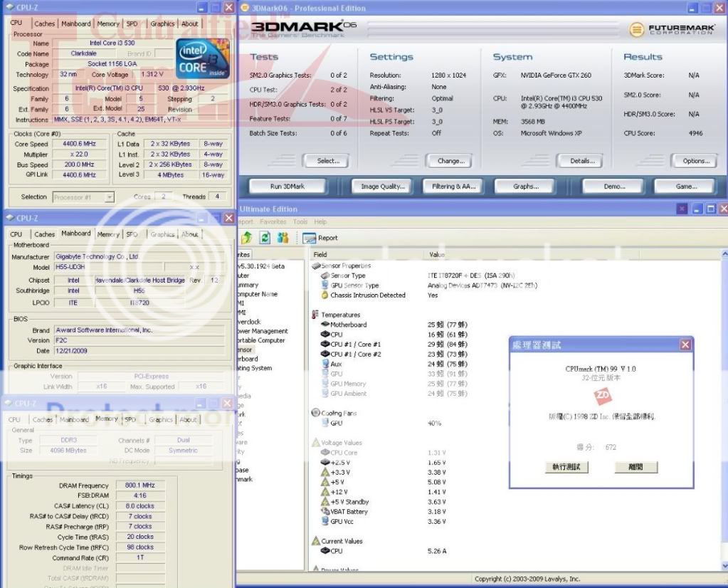Open the Processor #1 selection dropdown
This screenshot has width=728, height=588.
coord(110,197)
